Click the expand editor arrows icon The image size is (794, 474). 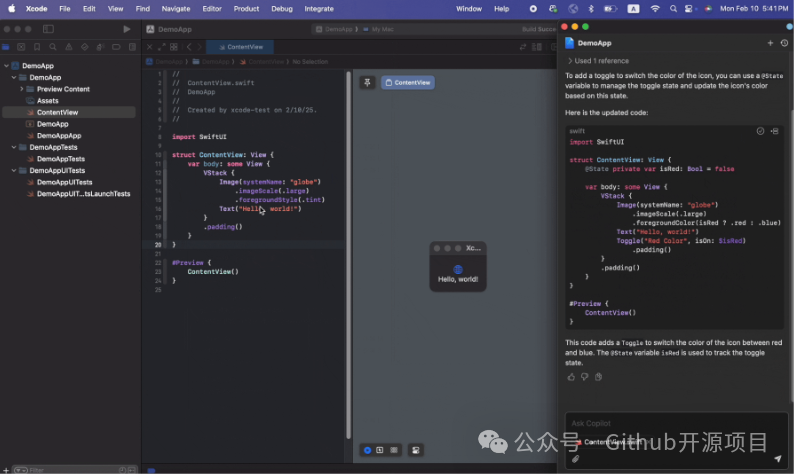162,47
